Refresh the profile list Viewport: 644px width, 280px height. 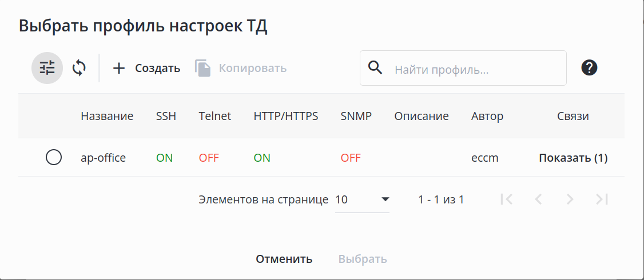79,68
